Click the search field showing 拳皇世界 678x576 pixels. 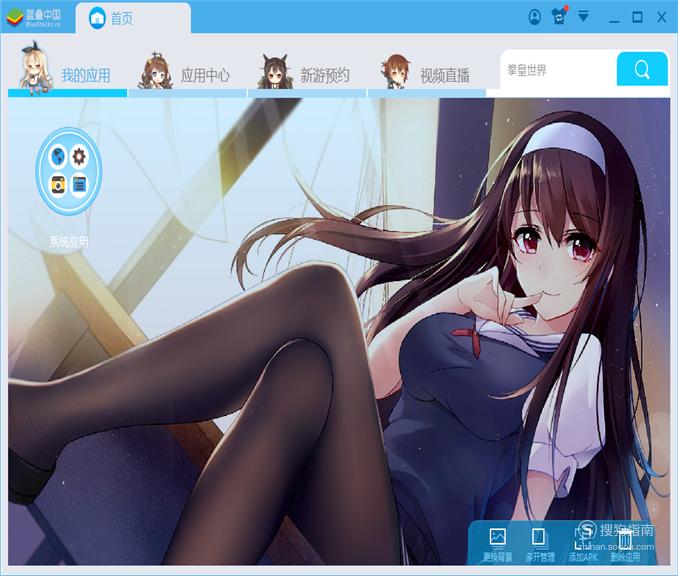559,69
